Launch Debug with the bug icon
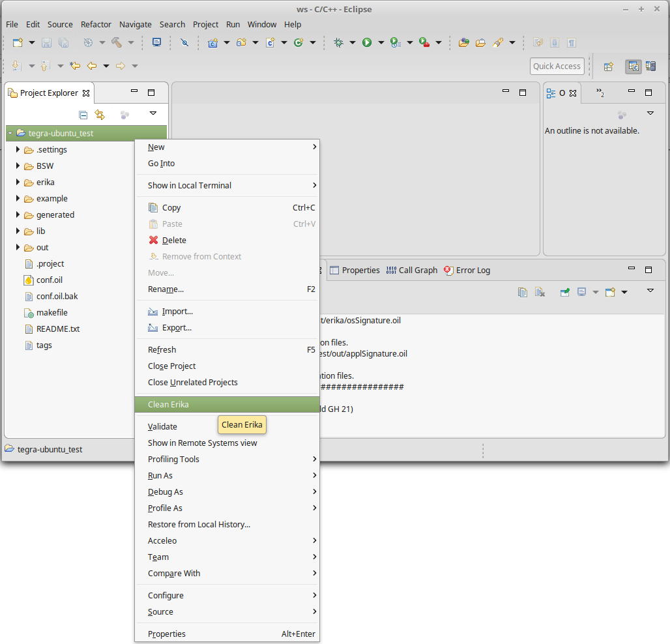The height and width of the screenshot is (644, 670). tap(338, 42)
